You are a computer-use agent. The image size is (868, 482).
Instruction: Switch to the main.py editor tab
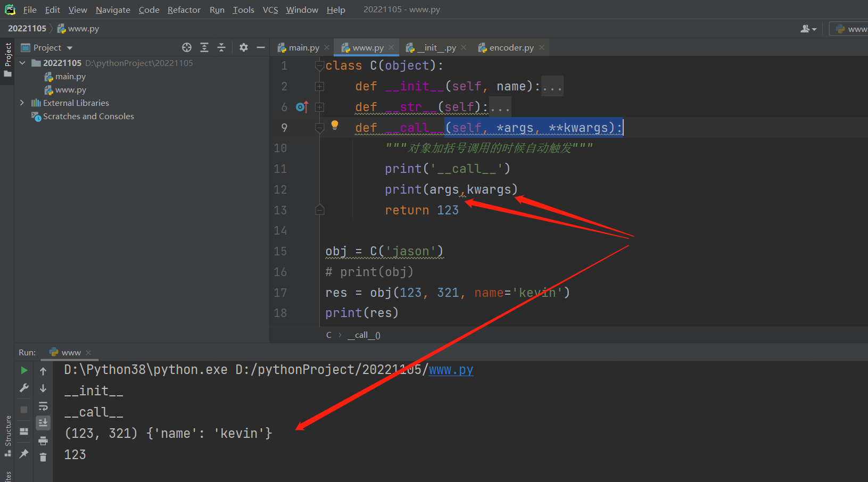tap(303, 48)
